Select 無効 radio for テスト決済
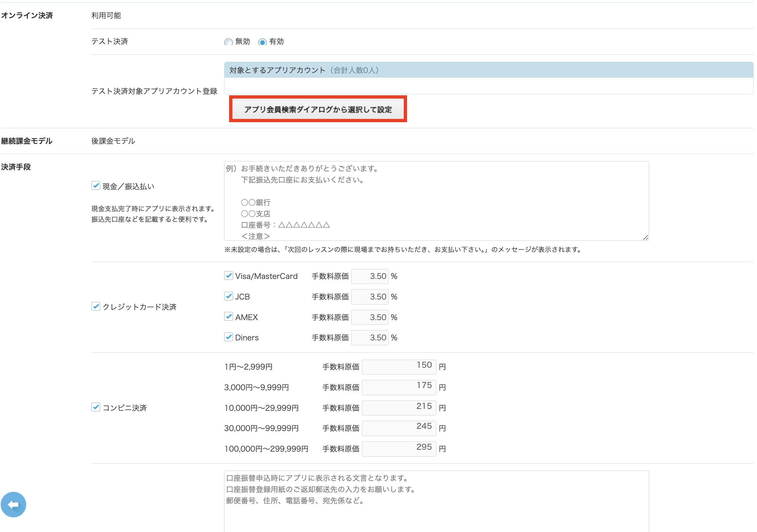This screenshot has height=532, width=757. point(228,42)
